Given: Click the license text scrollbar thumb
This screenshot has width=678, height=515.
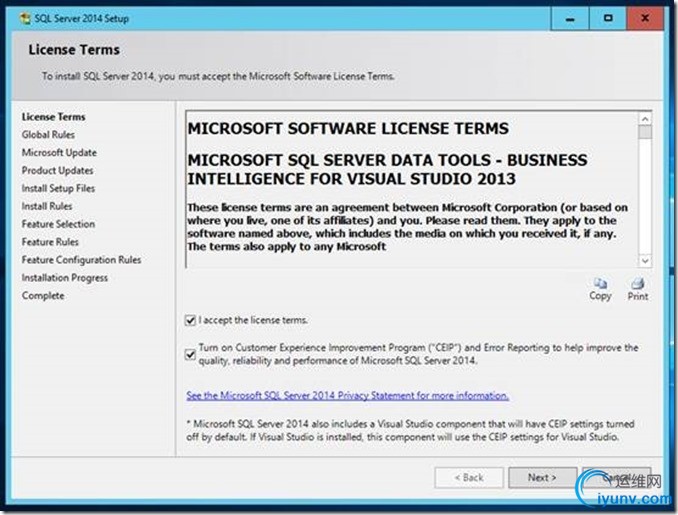Looking at the screenshot, I should pyautogui.click(x=645, y=132).
